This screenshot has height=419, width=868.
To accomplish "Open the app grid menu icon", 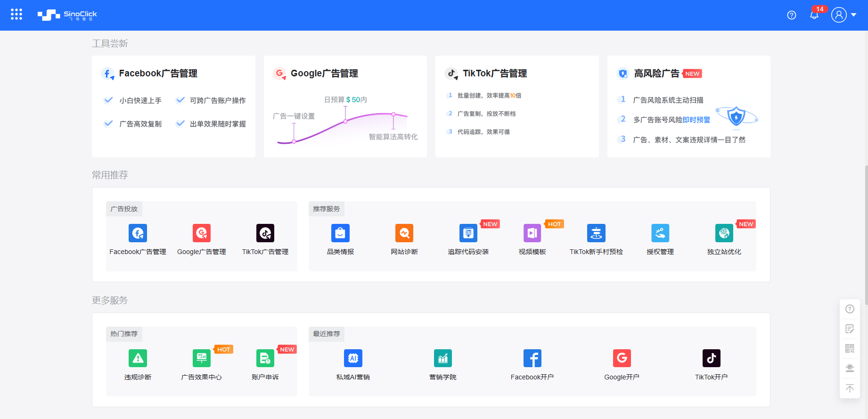I will pyautogui.click(x=16, y=15).
